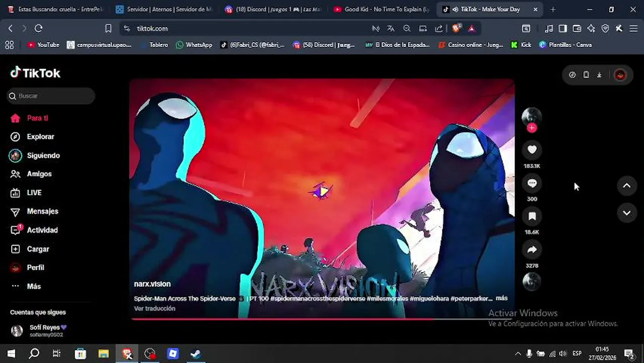Show hidden tray icons chevron

518,354
